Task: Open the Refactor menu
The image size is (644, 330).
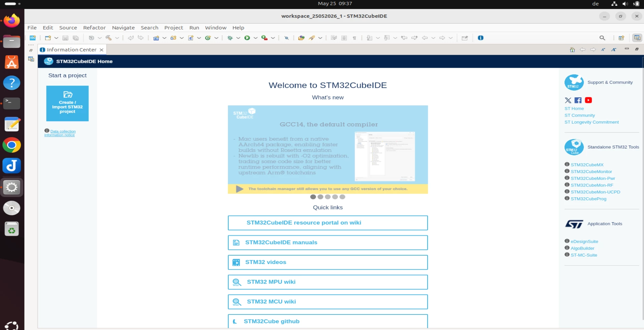Action: (94, 28)
